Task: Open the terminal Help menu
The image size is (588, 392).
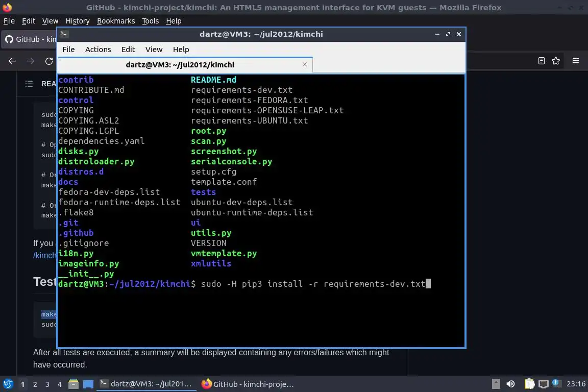Action: 181,50
